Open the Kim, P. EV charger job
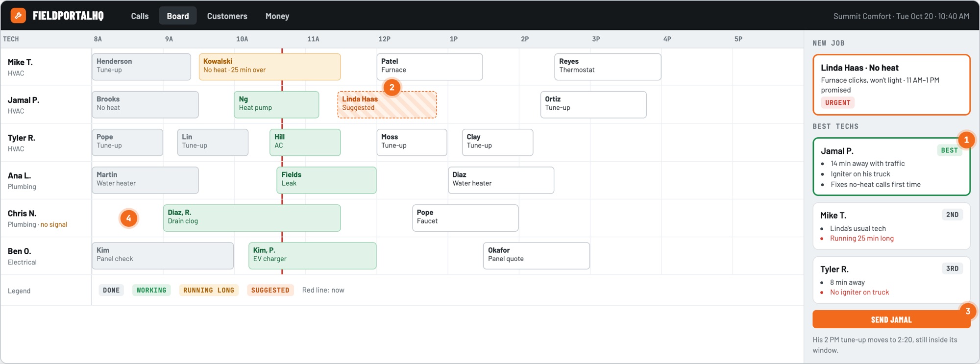This screenshot has height=364, width=980. [x=312, y=255]
